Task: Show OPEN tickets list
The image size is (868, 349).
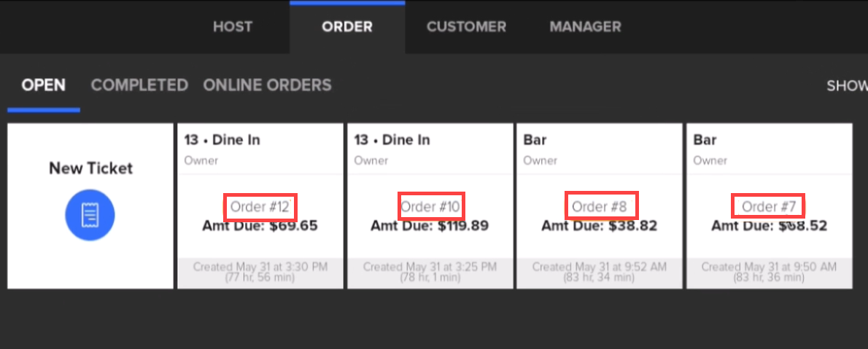Action: 44,85
